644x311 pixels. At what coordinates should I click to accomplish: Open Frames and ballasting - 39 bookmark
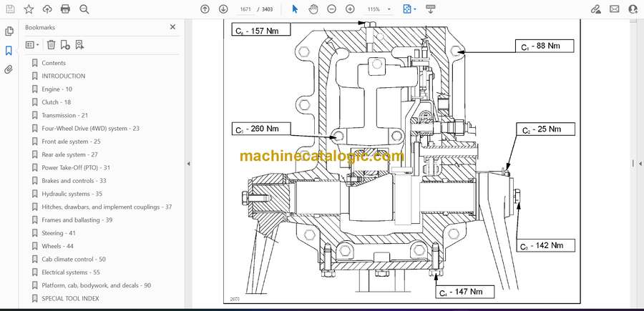point(77,220)
